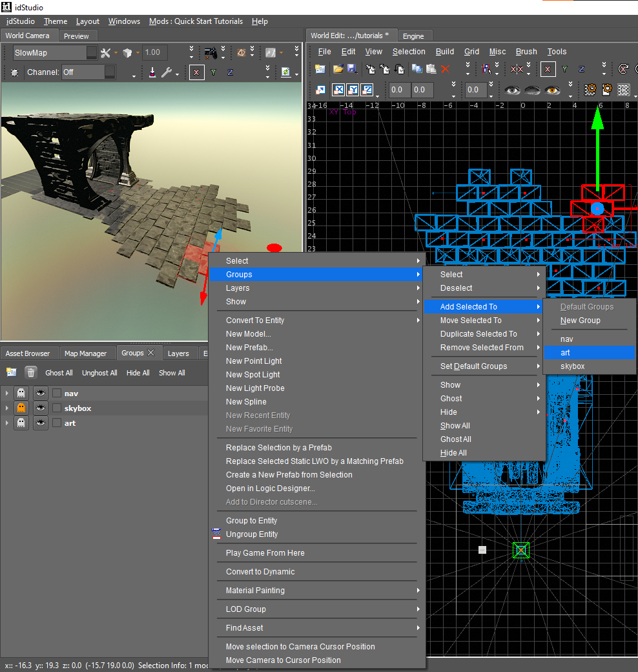638x672 pixels.
Task: Click the open map folder icon
Action: [x=338, y=68]
